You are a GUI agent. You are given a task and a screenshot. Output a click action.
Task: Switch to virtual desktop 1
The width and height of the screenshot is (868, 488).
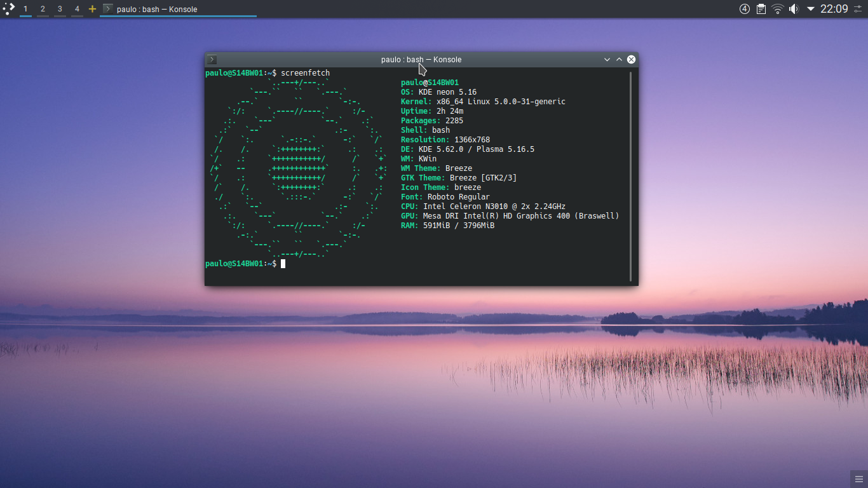pyautogui.click(x=25, y=9)
